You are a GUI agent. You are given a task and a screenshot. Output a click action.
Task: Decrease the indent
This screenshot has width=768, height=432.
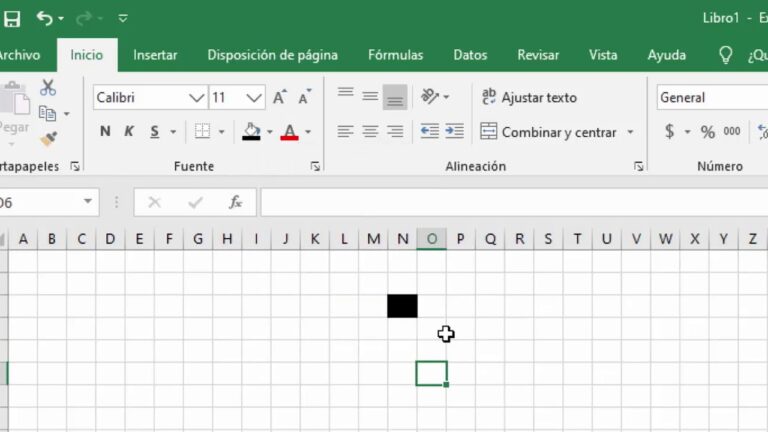(x=430, y=131)
